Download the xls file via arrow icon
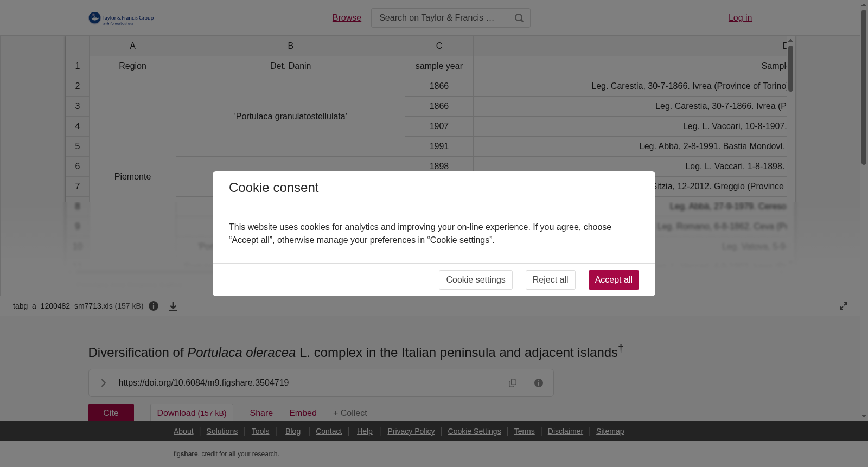The height and width of the screenshot is (467, 868). click(x=173, y=306)
